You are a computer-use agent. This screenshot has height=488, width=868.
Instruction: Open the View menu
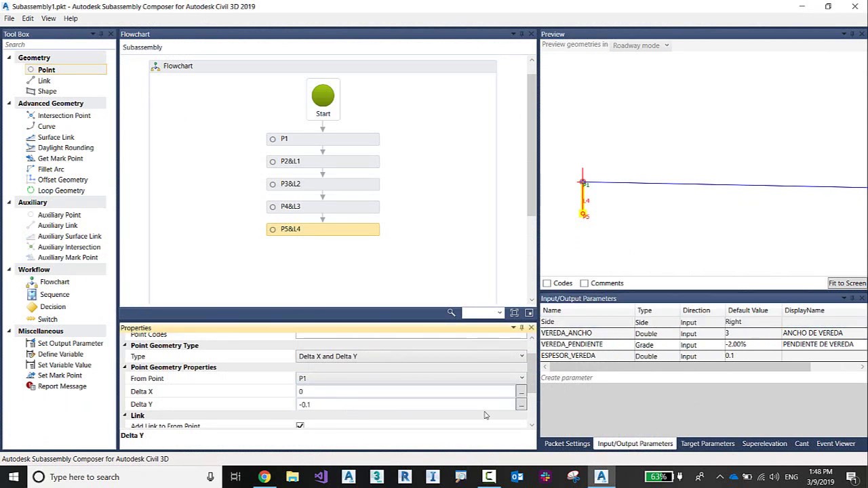[x=48, y=18]
